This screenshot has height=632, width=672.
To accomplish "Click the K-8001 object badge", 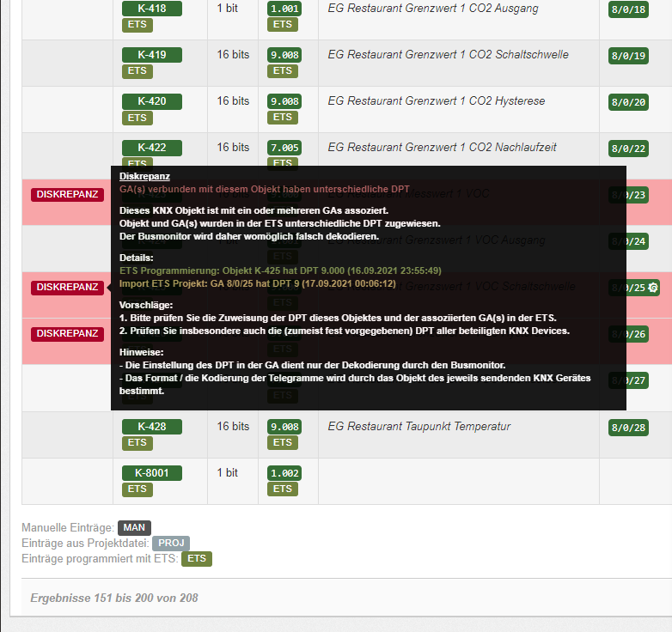I will coord(152,473).
